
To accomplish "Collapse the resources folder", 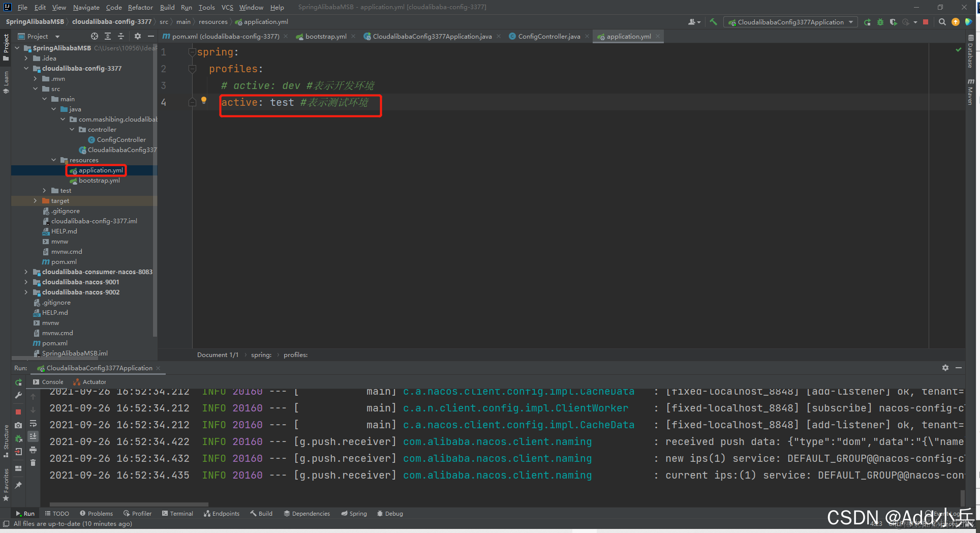I will click(53, 160).
